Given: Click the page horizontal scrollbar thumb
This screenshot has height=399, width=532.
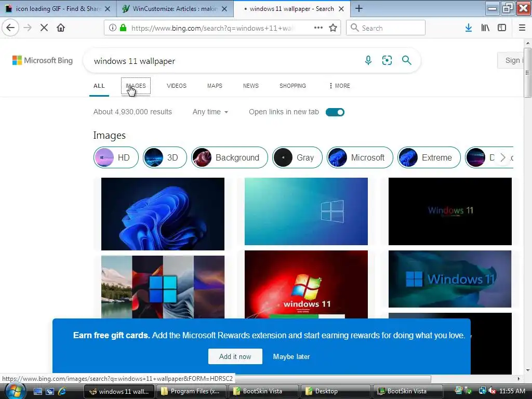Looking at the screenshot, I should [332, 379].
